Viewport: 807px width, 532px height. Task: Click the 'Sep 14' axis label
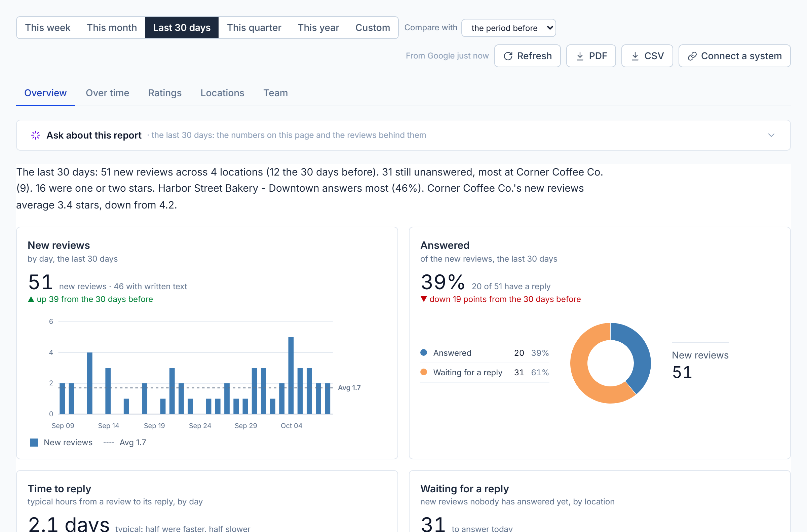(109, 425)
